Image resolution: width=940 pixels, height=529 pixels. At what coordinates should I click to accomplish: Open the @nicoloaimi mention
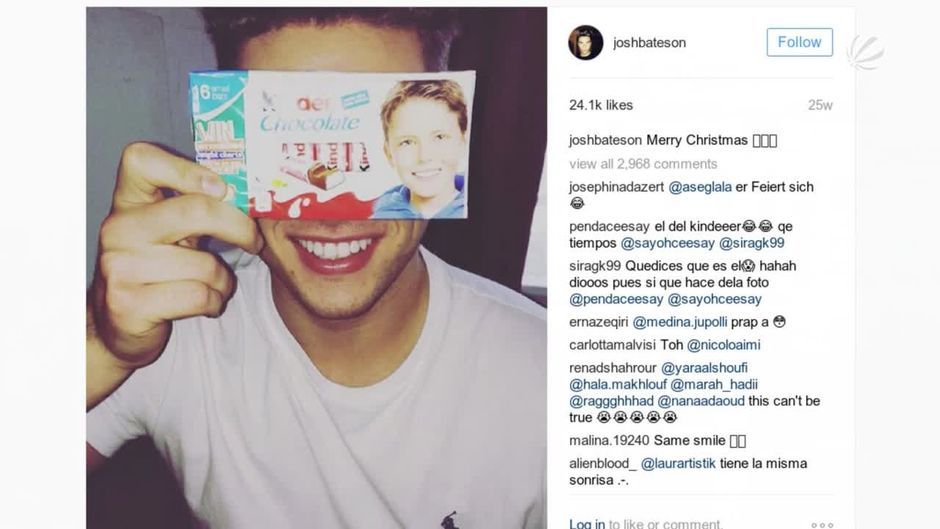[724, 345]
